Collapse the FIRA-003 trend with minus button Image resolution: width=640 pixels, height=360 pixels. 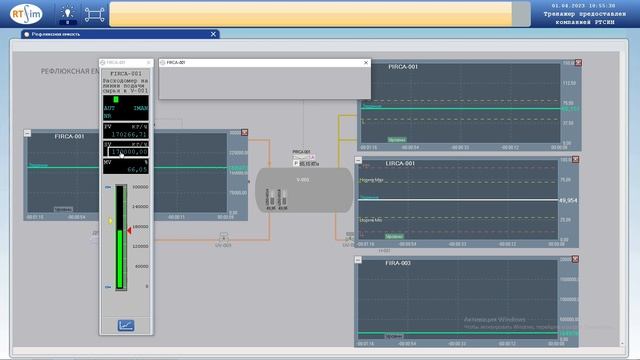click(x=358, y=260)
